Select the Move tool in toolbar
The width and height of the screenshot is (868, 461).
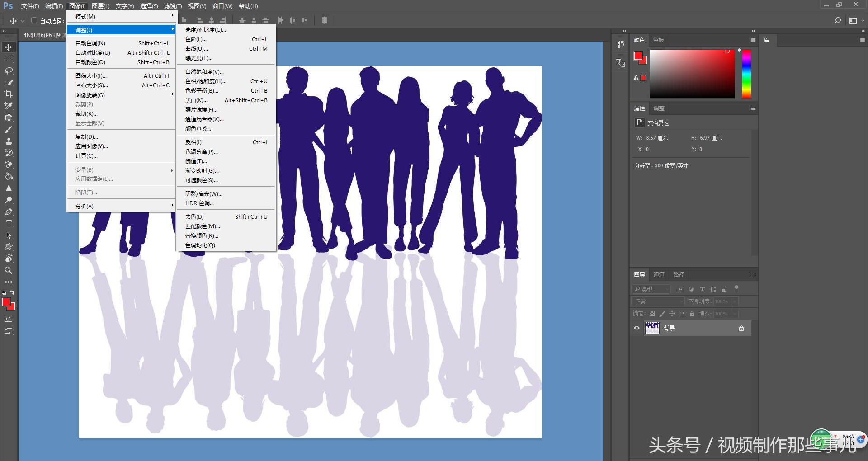(9, 47)
